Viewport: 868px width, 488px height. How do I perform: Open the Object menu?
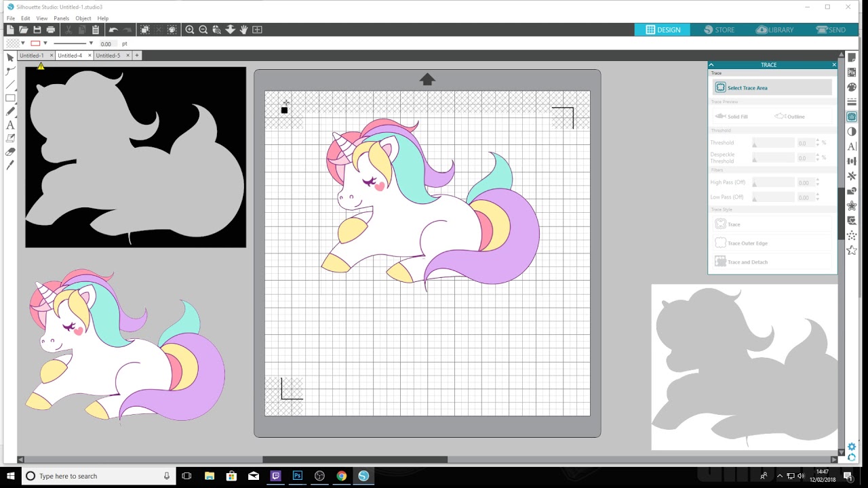coord(83,18)
